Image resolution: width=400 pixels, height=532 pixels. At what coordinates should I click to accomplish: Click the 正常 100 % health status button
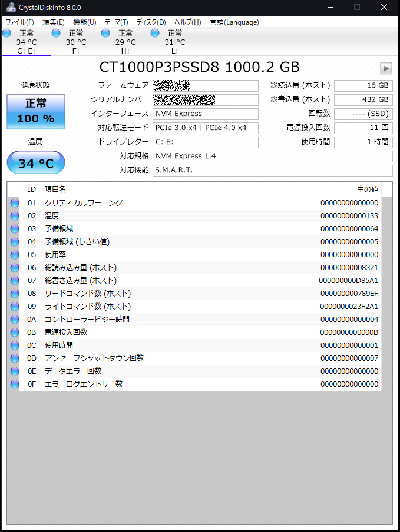pyautogui.click(x=36, y=112)
